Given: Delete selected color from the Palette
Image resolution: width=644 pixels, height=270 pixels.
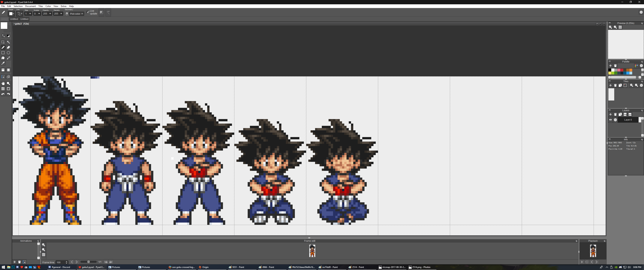Looking at the screenshot, I should [615, 66].
